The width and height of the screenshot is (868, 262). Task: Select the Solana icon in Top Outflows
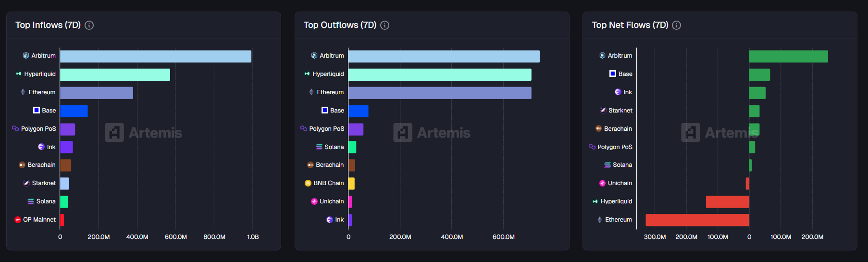(x=319, y=147)
